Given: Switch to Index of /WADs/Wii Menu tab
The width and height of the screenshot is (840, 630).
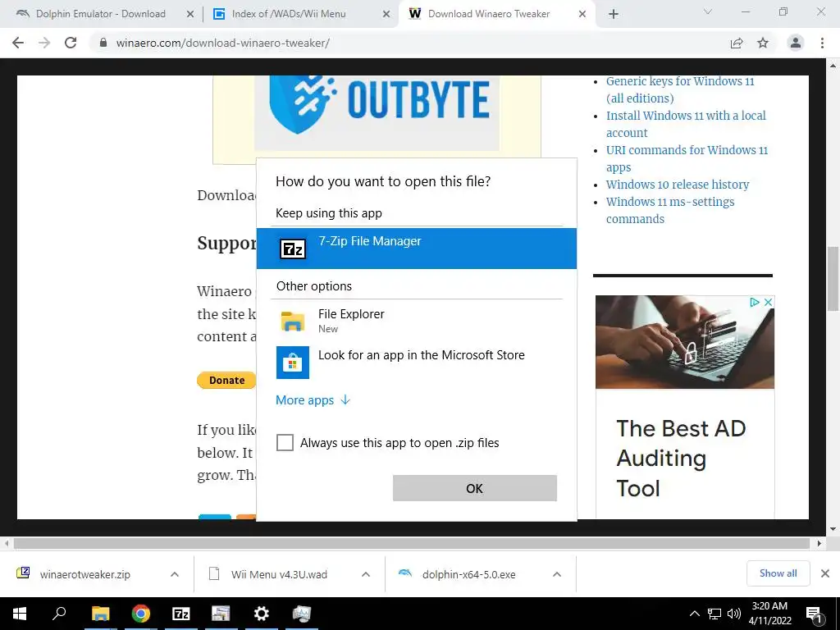Looking at the screenshot, I should (x=288, y=14).
